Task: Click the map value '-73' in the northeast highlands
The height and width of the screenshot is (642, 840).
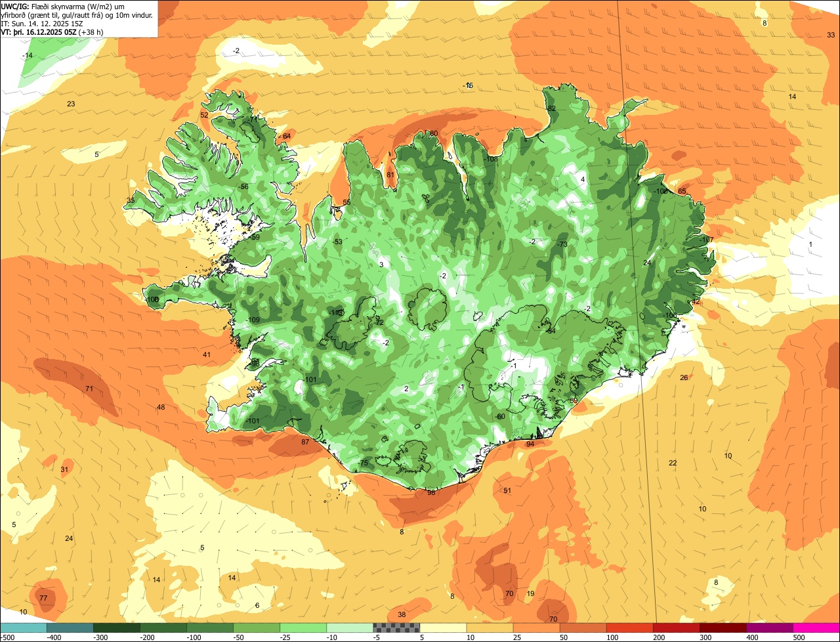Action: coord(562,244)
